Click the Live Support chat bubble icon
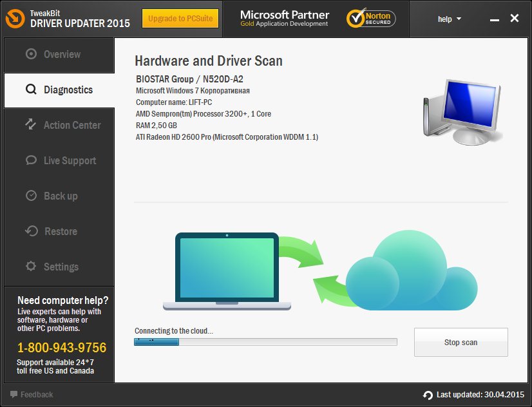The height and width of the screenshot is (407, 532). click(x=31, y=160)
